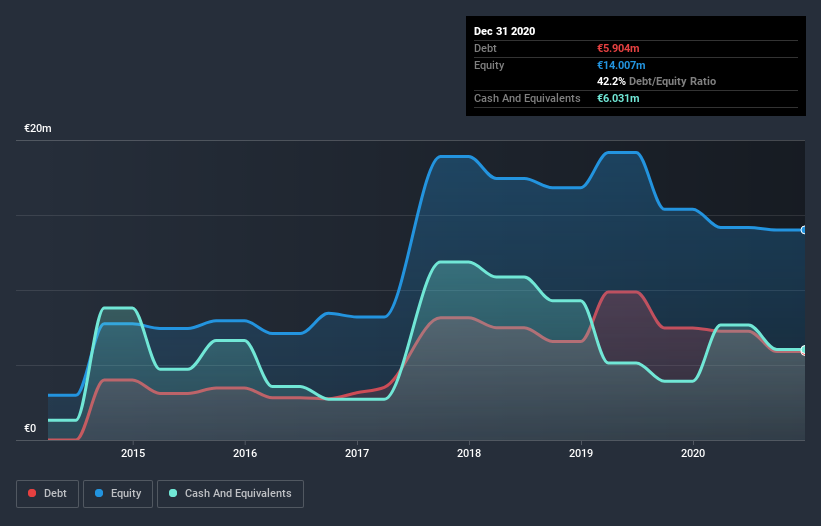821x526 pixels.
Task: Click the 2020 x-axis label
Action: [x=693, y=453]
